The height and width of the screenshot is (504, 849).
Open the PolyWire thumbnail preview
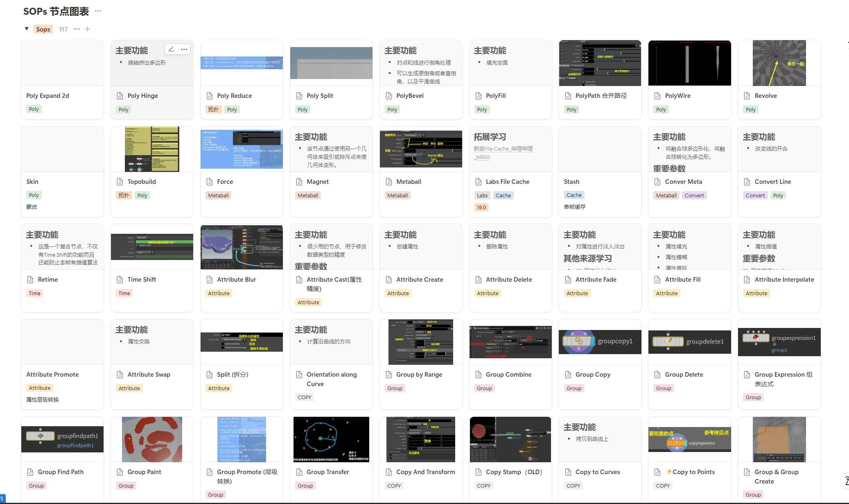tap(689, 63)
